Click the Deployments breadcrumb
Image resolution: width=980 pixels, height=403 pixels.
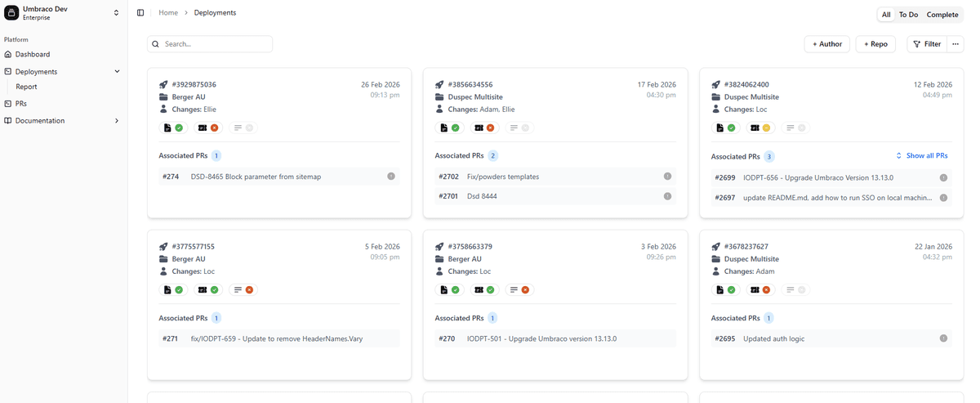pyautogui.click(x=216, y=13)
